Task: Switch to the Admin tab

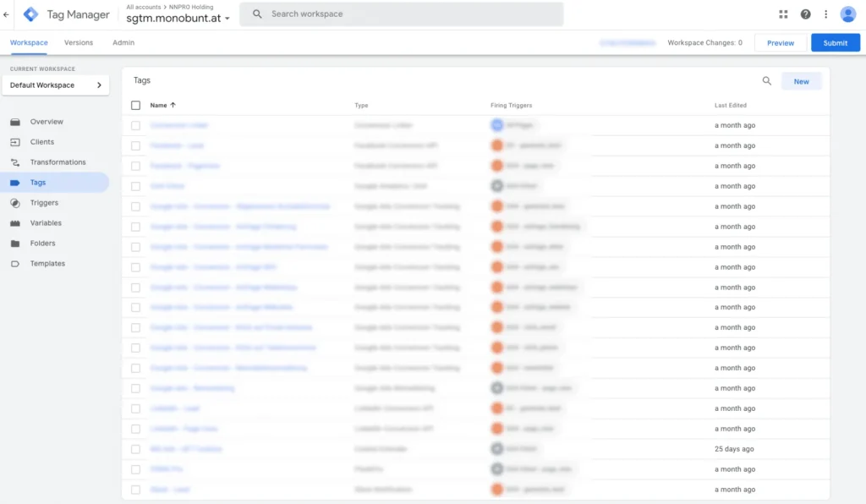Action: point(123,42)
